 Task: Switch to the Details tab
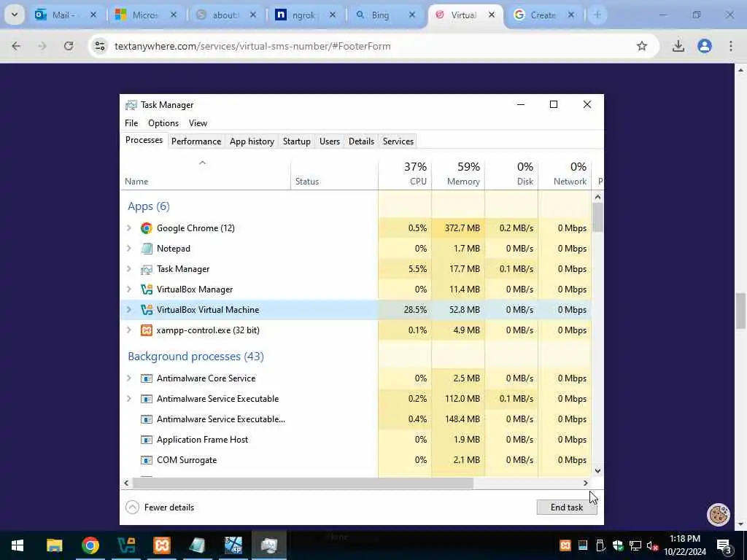[x=361, y=141]
